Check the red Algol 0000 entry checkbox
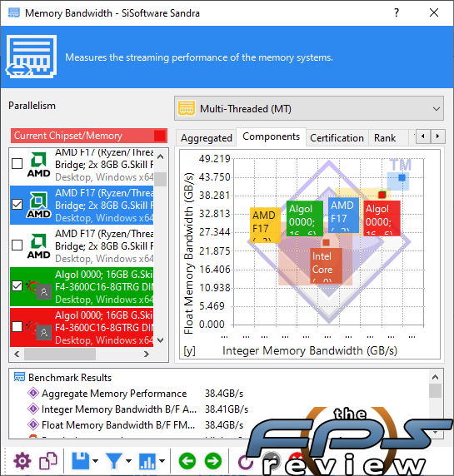The height and width of the screenshot is (476, 454). (17, 327)
